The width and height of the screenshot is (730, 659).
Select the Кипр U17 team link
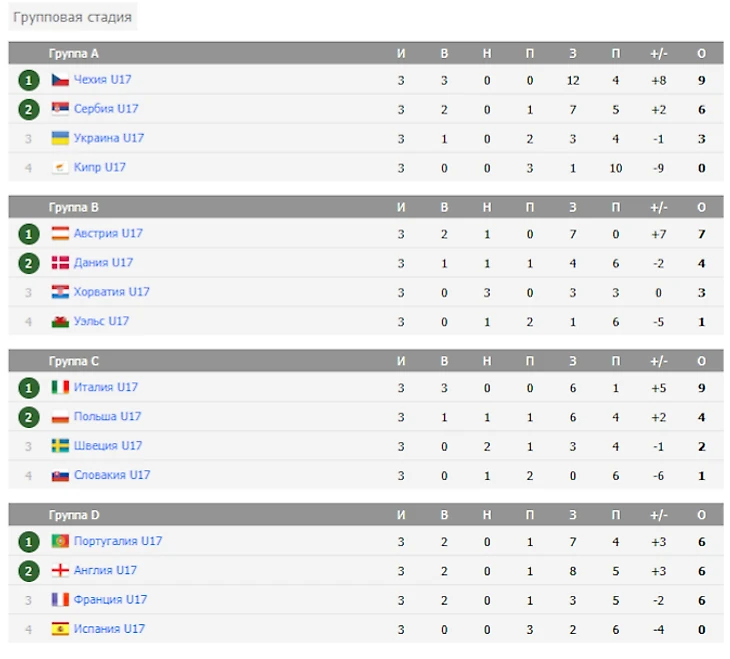(x=100, y=168)
